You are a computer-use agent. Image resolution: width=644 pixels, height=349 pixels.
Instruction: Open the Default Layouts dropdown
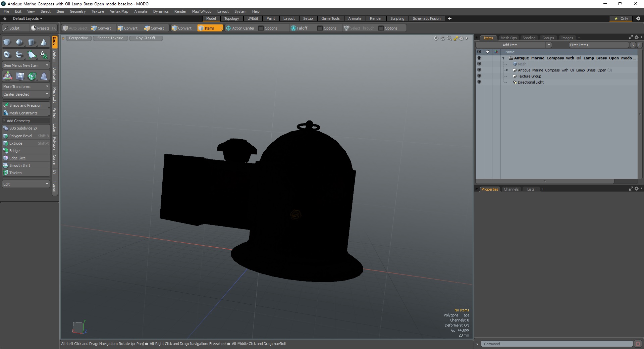pos(28,18)
